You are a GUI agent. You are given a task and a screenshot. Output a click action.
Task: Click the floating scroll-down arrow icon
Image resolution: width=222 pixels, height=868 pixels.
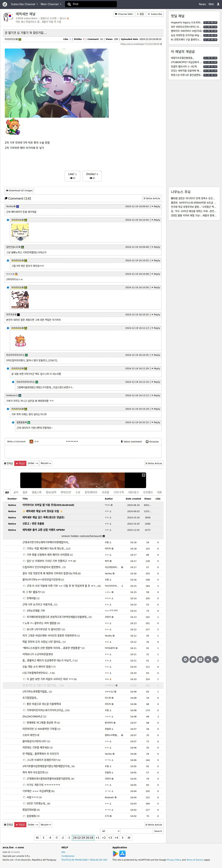pos(216,659)
